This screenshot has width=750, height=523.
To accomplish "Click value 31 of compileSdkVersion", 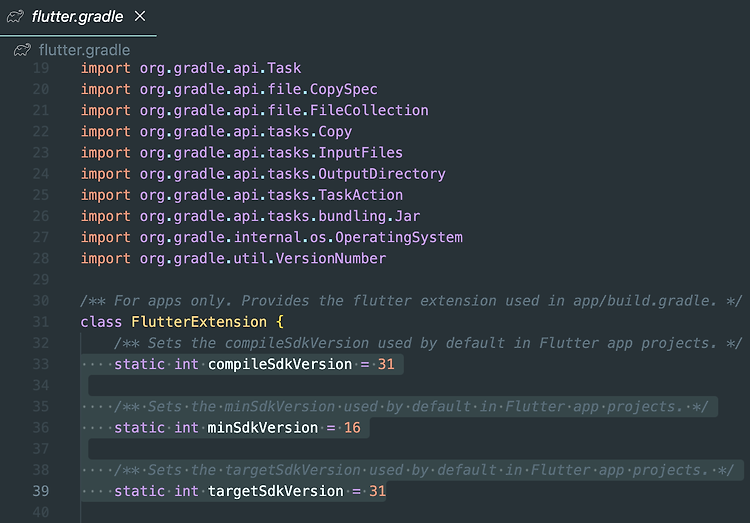I will click(386, 364).
